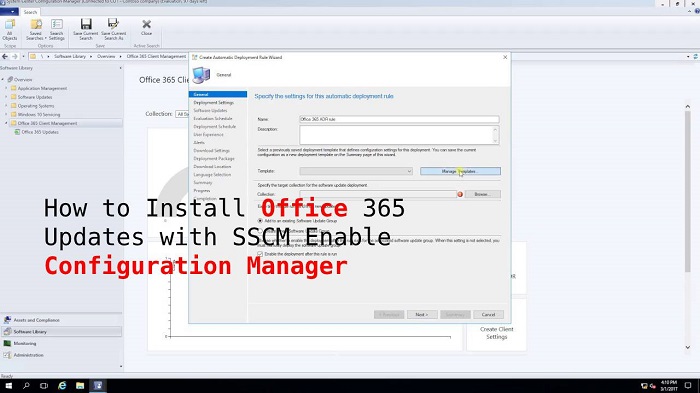
Task: Open Search Settings in the ribbon
Action: [57, 29]
